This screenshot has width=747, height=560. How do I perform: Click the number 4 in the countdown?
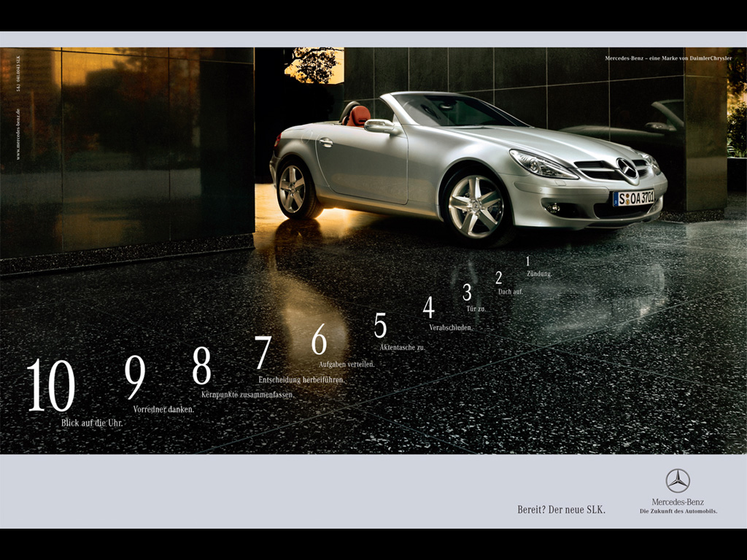point(429,307)
